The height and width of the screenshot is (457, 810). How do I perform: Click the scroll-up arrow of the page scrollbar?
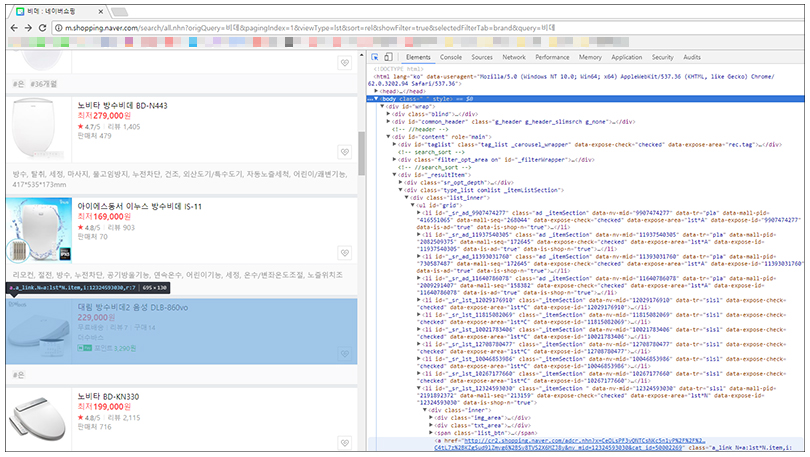pos(361,55)
